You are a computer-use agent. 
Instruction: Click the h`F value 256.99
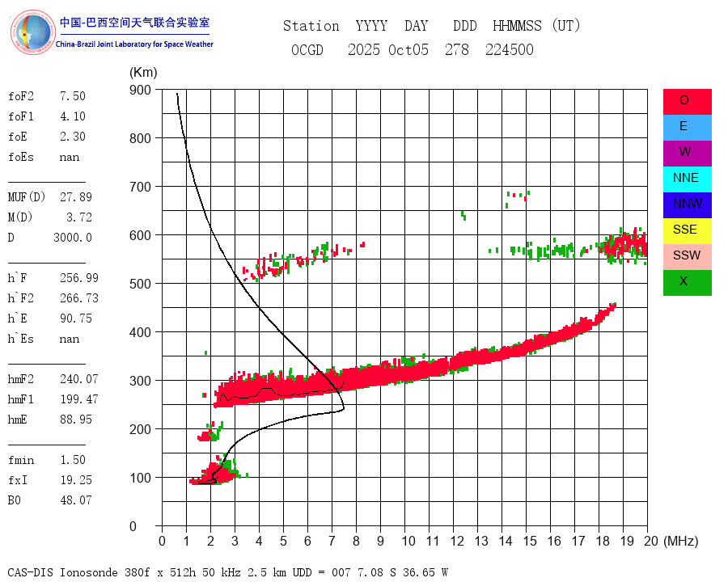79,278
